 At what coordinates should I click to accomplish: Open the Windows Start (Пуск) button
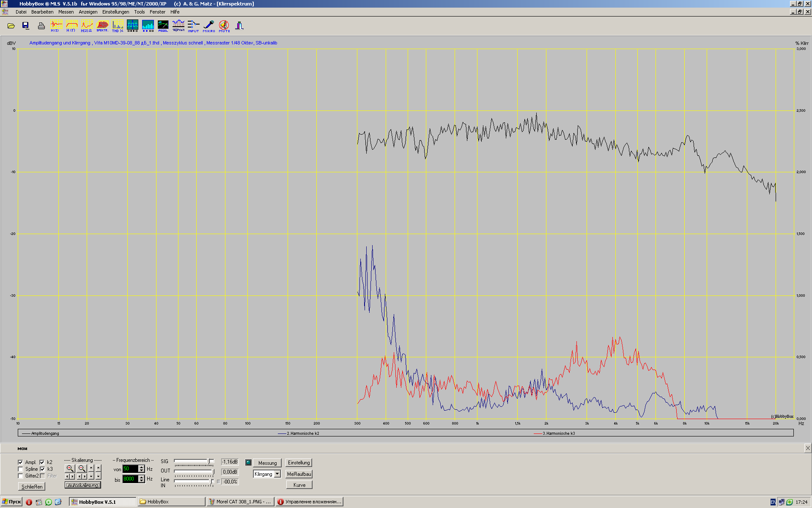coord(11,502)
